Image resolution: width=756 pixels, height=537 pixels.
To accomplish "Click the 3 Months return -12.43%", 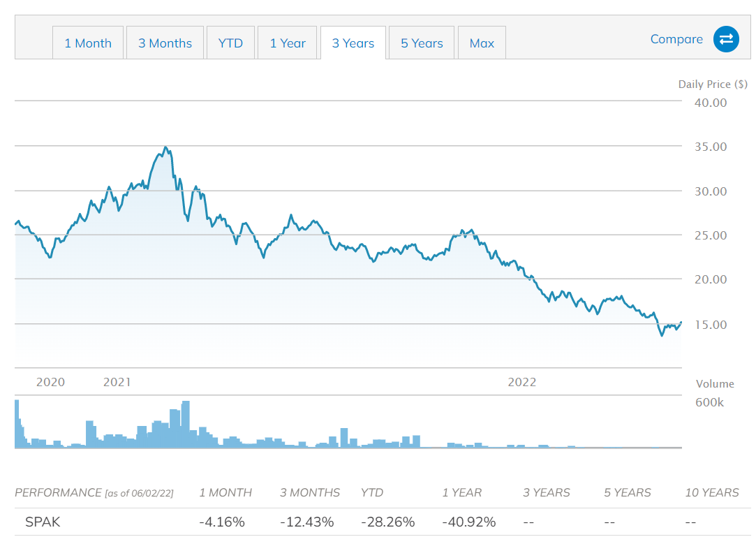I will click(306, 522).
